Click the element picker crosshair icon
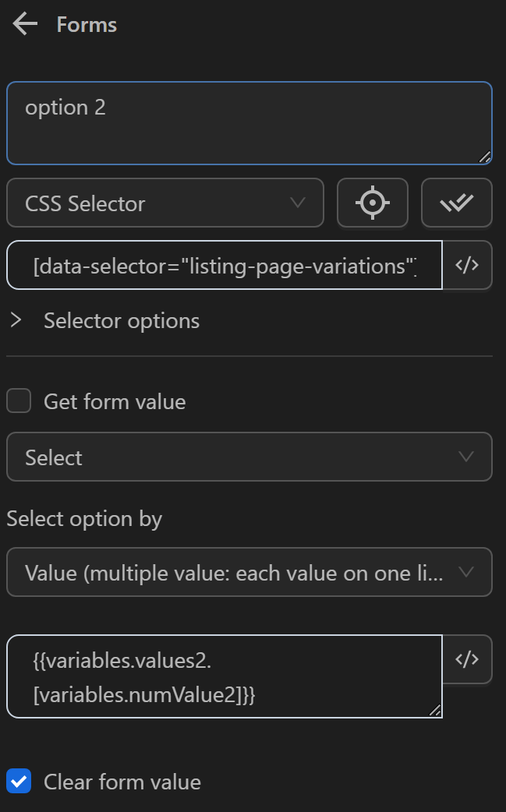 [x=372, y=203]
